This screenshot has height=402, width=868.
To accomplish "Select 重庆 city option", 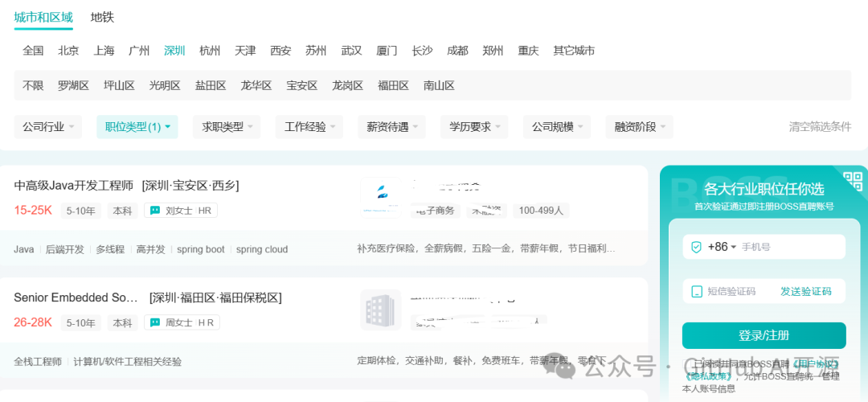I will click(529, 51).
